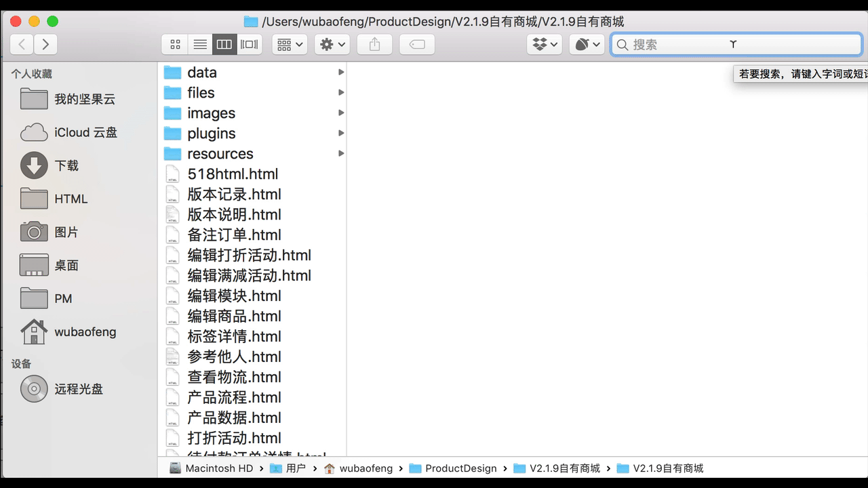868x488 pixels.
Task: Open the item grouping dropdown
Action: (290, 44)
